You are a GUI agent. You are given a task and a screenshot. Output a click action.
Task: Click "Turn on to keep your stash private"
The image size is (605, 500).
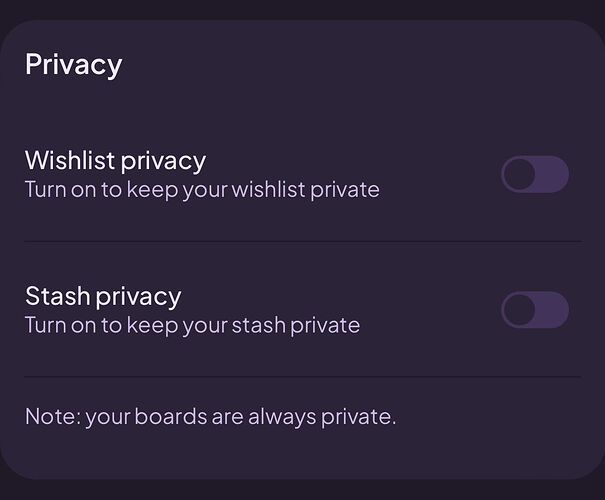[x=192, y=325]
